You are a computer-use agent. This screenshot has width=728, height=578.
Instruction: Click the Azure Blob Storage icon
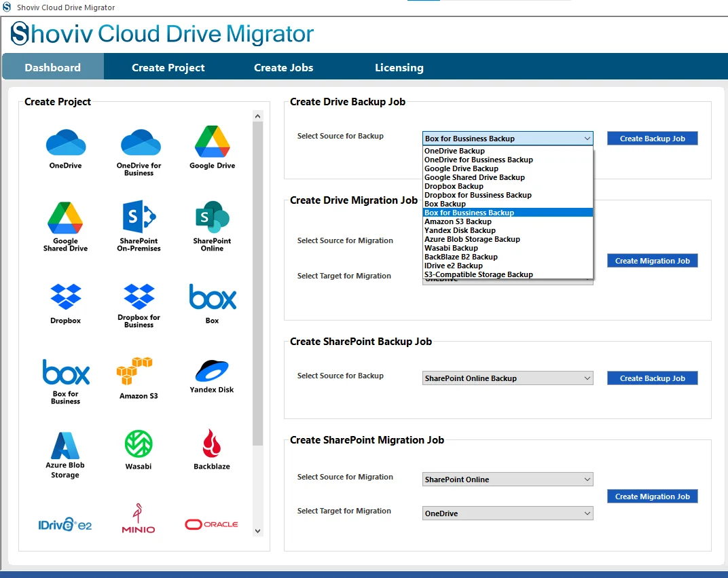tap(65, 446)
